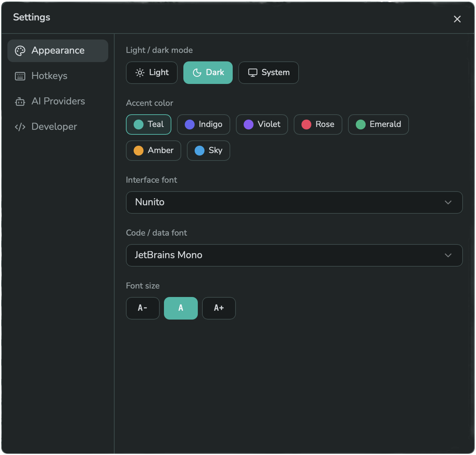Pick the Teal accent color
This screenshot has width=476, height=455.
point(148,125)
